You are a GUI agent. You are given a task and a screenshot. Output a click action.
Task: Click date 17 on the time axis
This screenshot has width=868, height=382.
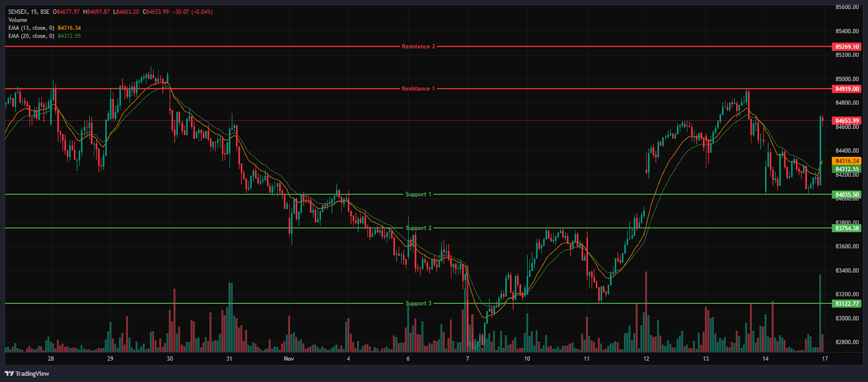pyautogui.click(x=825, y=359)
